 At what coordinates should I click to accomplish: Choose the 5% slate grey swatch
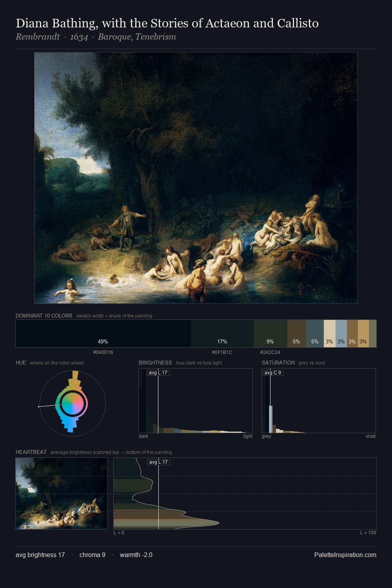tap(315, 334)
